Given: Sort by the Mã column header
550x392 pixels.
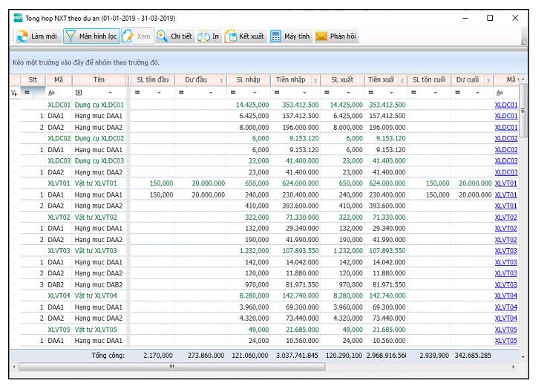Looking at the screenshot, I should click(59, 79).
